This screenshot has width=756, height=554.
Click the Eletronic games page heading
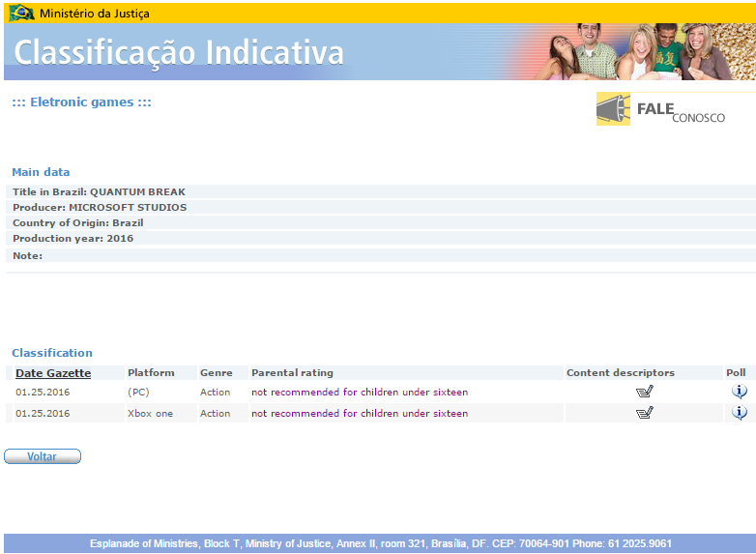(81, 102)
